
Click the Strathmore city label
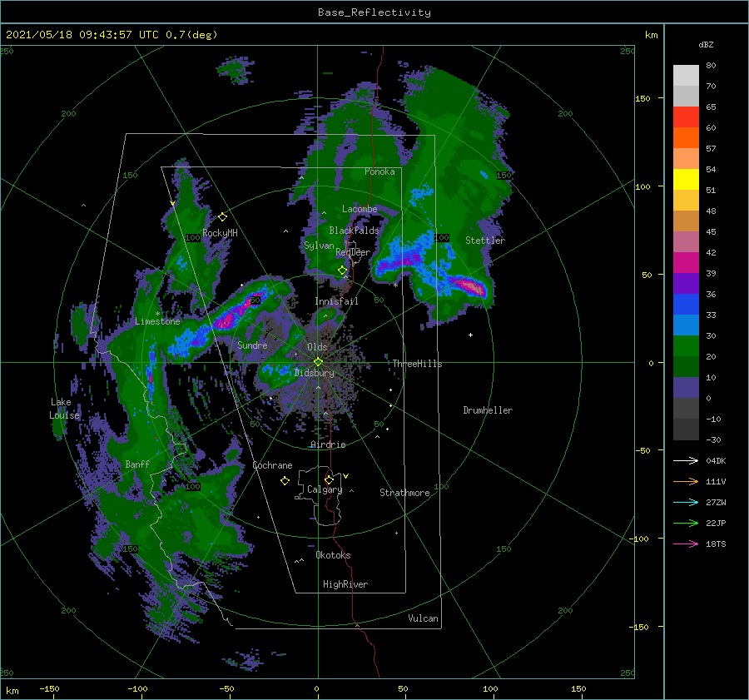(x=404, y=493)
